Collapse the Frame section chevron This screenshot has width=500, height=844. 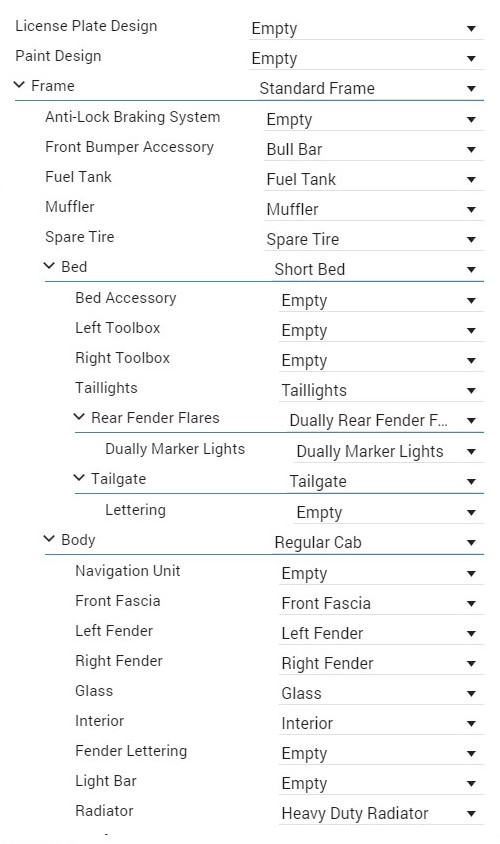click(19, 85)
